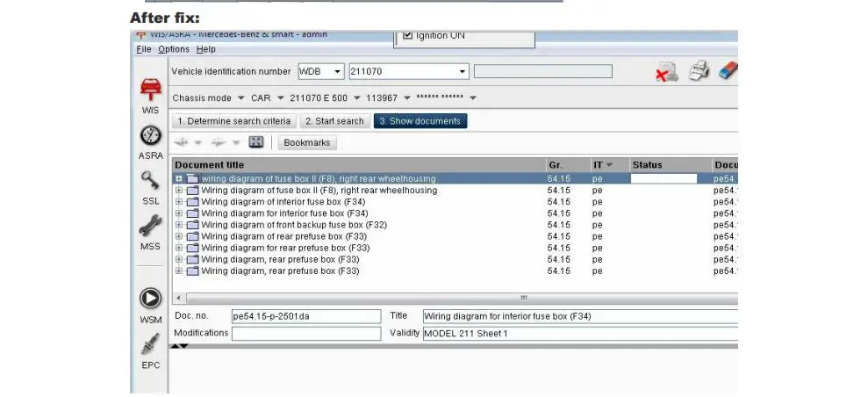Expand 'Wiring diagram of rear prefuse box (F33)'
The image size is (868, 397).
point(179,237)
